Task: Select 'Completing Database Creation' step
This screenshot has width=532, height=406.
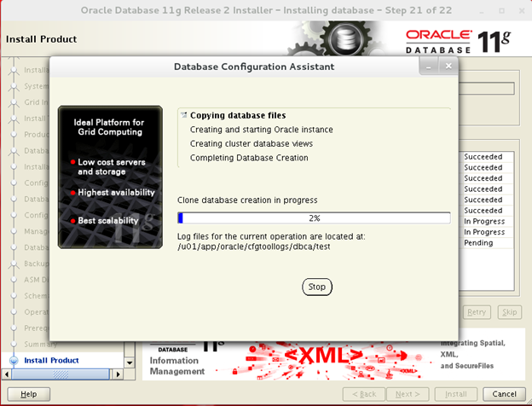Action: pyautogui.click(x=249, y=158)
